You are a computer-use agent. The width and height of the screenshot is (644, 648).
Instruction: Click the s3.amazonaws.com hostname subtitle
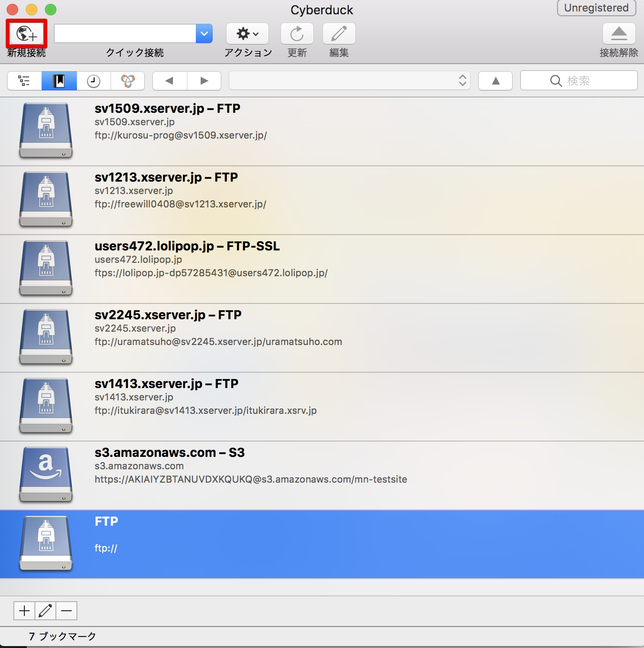pos(139,466)
